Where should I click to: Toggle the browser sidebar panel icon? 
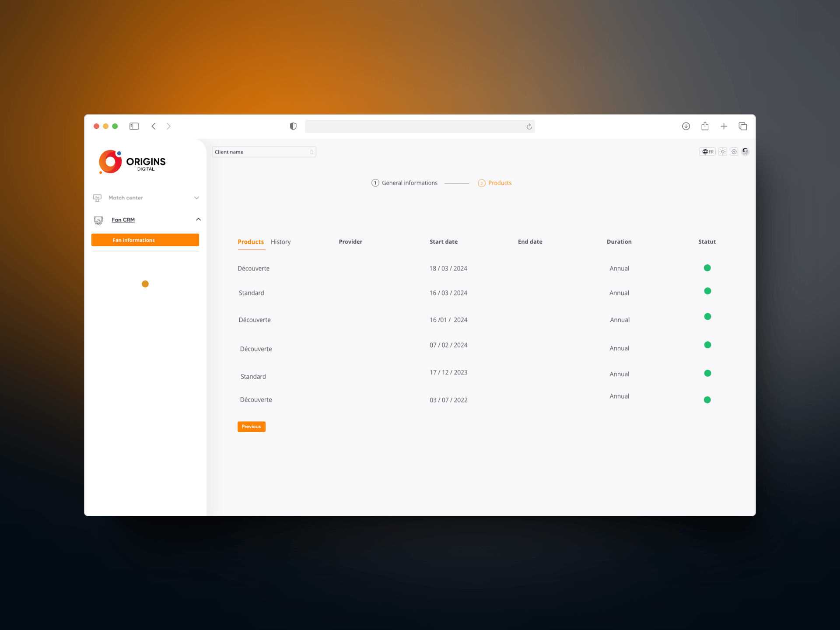click(134, 126)
